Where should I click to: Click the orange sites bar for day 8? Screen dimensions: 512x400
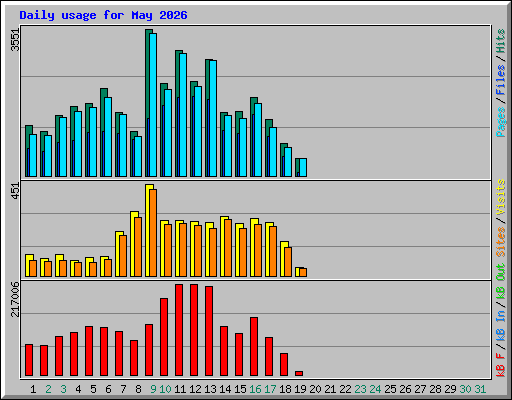click(x=138, y=247)
